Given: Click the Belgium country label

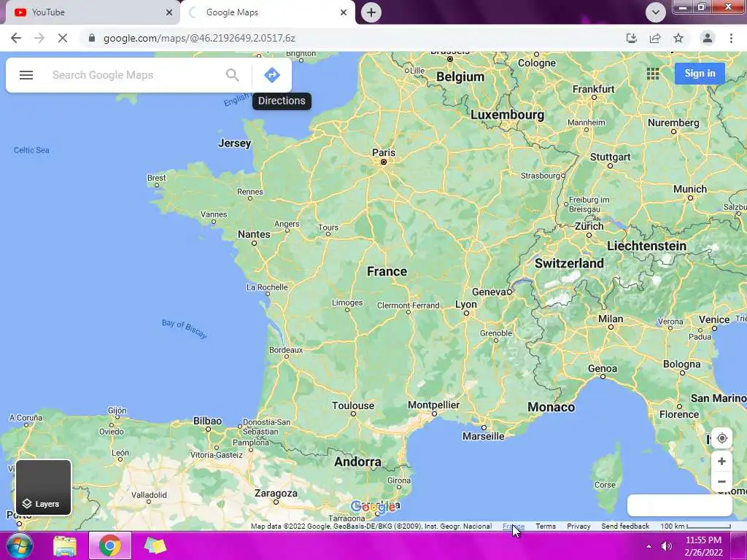Looking at the screenshot, I should click(x=460, y=77).
